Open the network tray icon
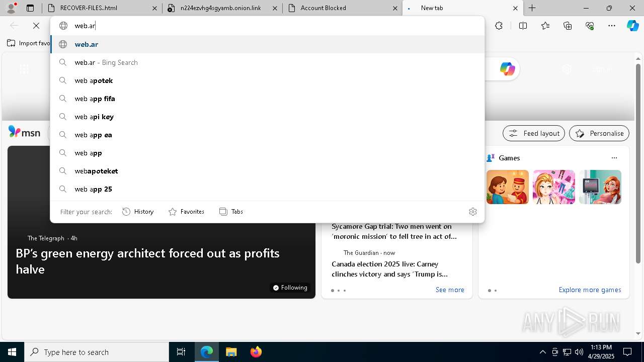Image resolution: width=644 pixels, height=362 pixels. [567, 352]
